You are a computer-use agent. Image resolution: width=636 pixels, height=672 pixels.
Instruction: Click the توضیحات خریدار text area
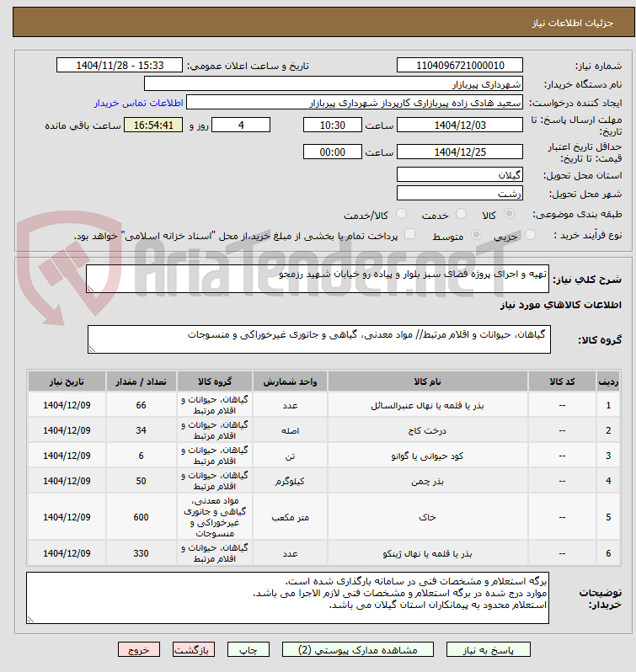click(287, 598)
